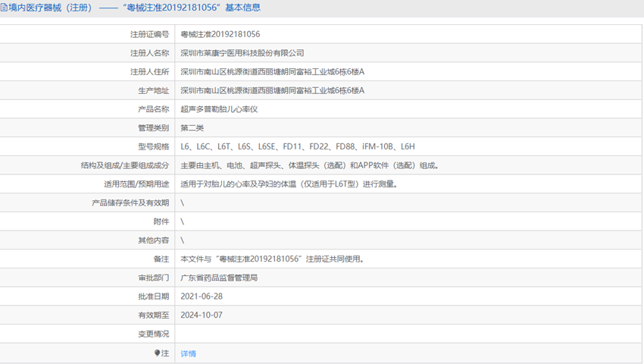Screen dimensions: 644x364
Task: Select remark text 本文件与…注册证共同使用
Action: (272, 259)
